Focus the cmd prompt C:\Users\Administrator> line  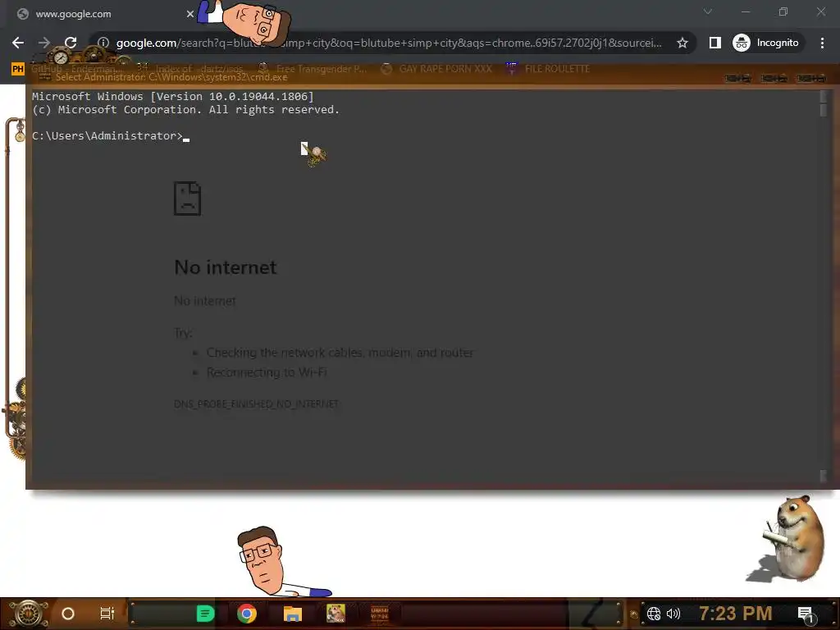pos(111,136)
